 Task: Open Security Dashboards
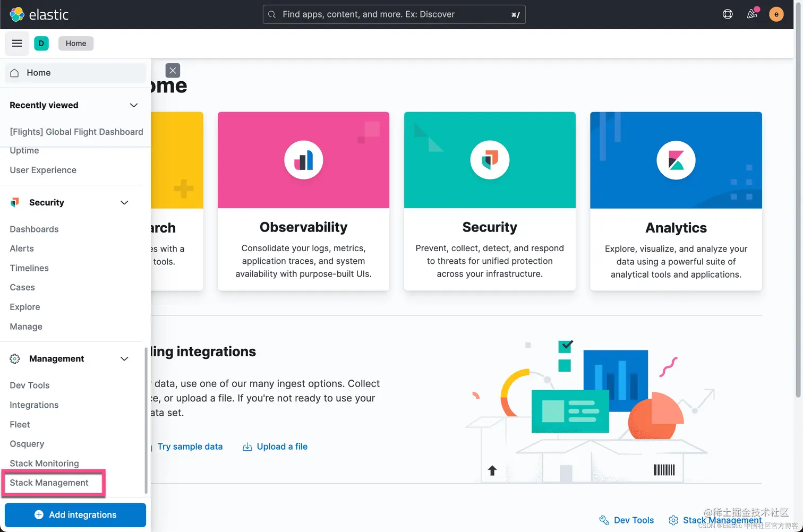click(34, 229)
